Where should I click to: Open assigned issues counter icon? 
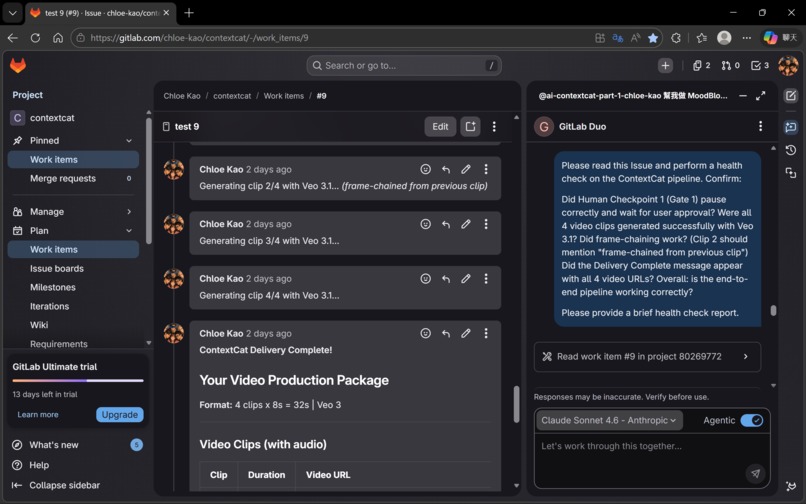pyautogui.click(x=701, y=65)
